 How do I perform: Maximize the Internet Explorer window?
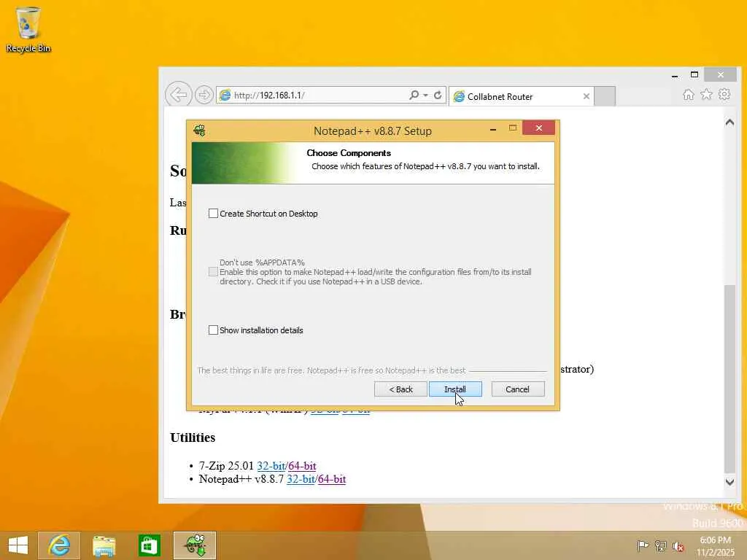pos(694,75)
